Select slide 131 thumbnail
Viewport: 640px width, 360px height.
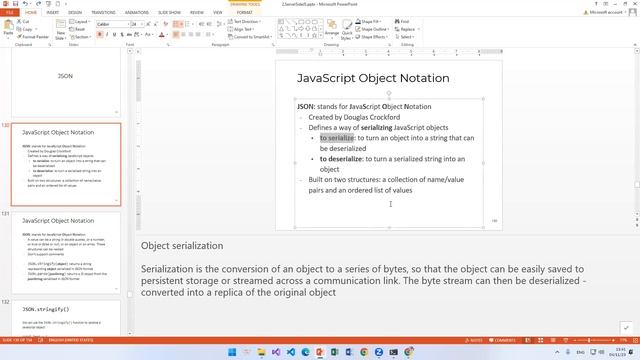(x=66, y=253)
